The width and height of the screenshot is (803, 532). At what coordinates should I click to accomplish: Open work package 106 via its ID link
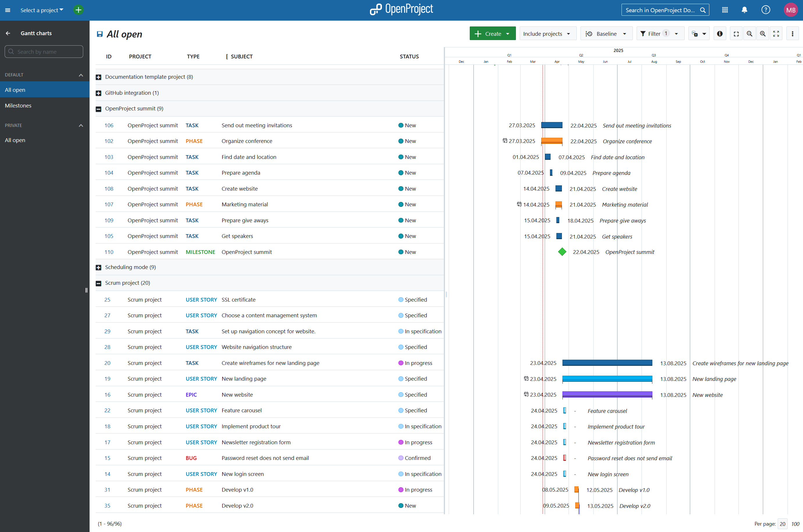click(x=109, y=125)
